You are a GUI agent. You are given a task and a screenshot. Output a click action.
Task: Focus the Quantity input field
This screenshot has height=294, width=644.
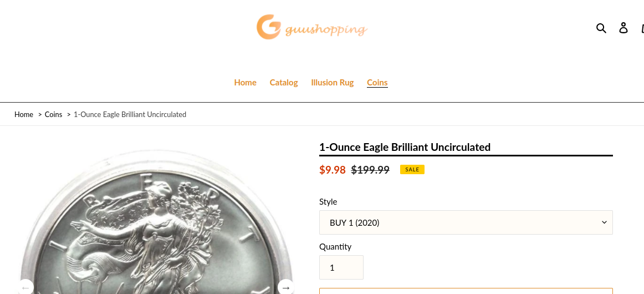[341, 267]
